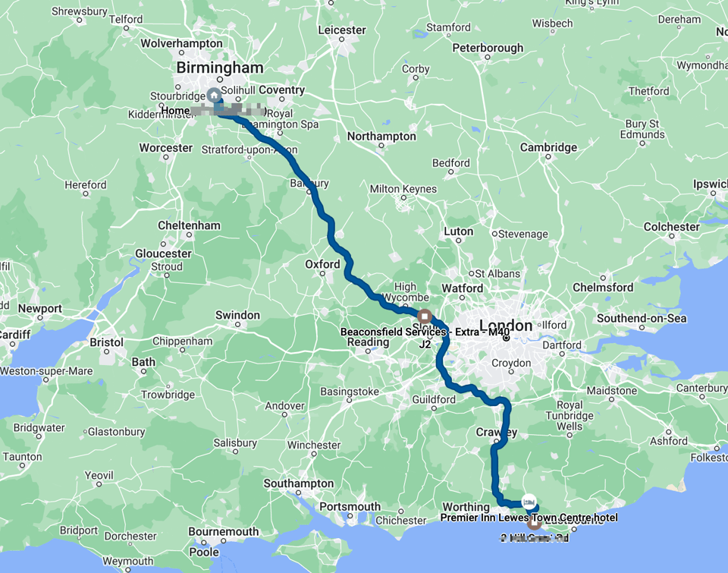This screenshot has height=573, width=728.
Task: Select the Bristol city label
Action: click(107, 342)
